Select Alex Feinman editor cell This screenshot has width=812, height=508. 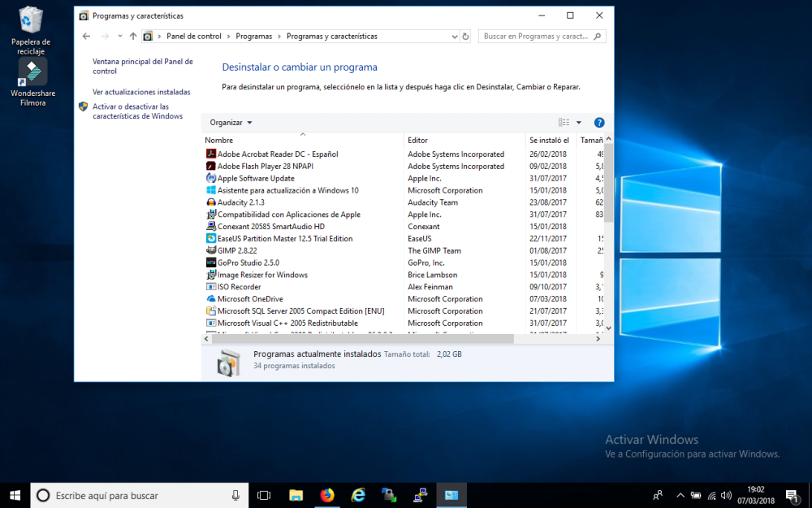click(x=430, y=287)
